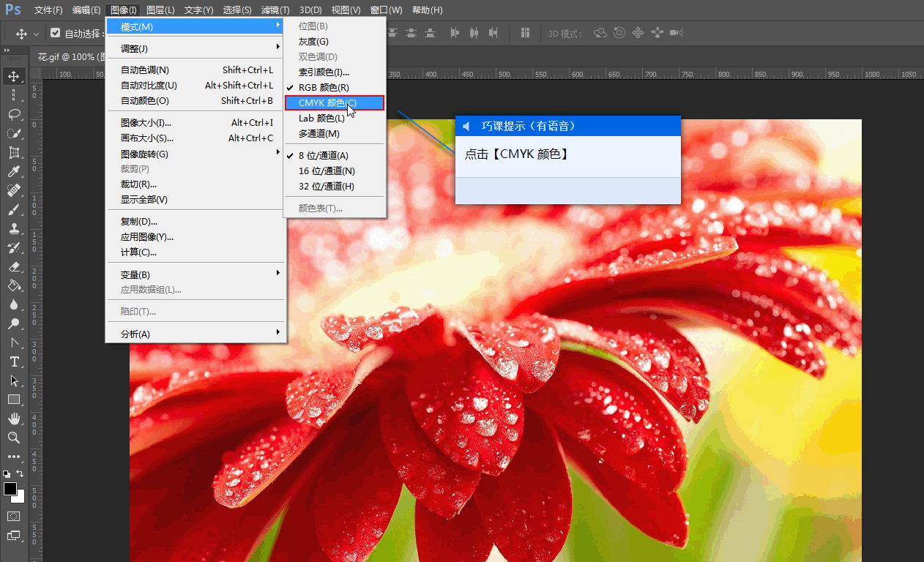Select the Crop tool

pyautogui.click(x=14, y=152)
